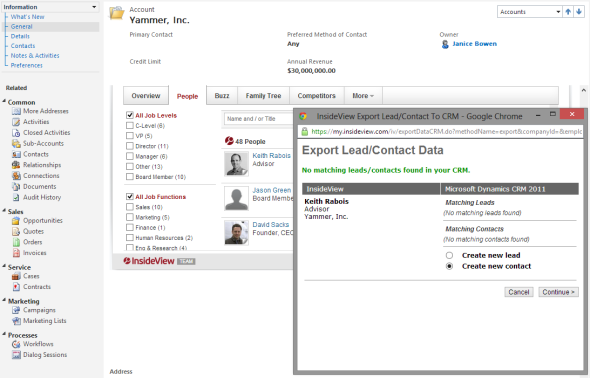This screenshot has width=590, height=378.
Task: Click scroll-up arrow of InsideView panel
Action: click(584, 91)
